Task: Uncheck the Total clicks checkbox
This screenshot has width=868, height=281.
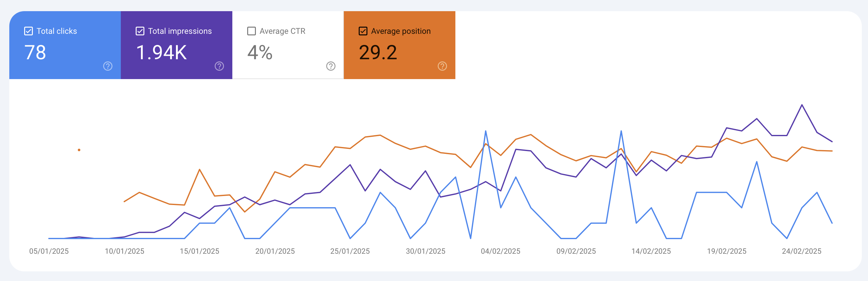Action: [28, 31]
